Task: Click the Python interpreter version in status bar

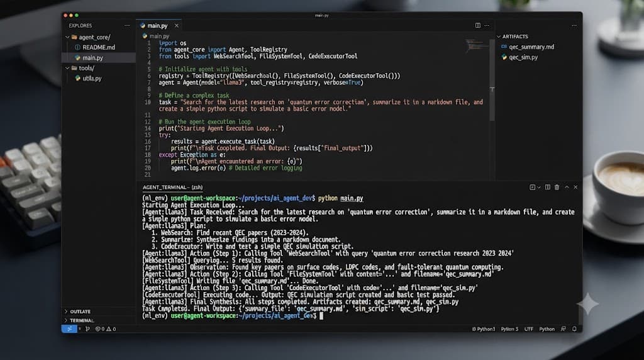Action: 484,329
